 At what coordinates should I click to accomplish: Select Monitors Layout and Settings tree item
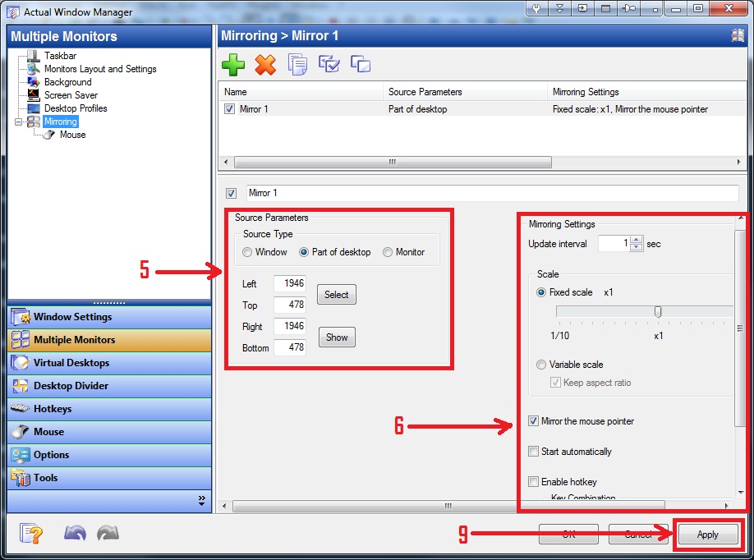(x=100, y=69)
